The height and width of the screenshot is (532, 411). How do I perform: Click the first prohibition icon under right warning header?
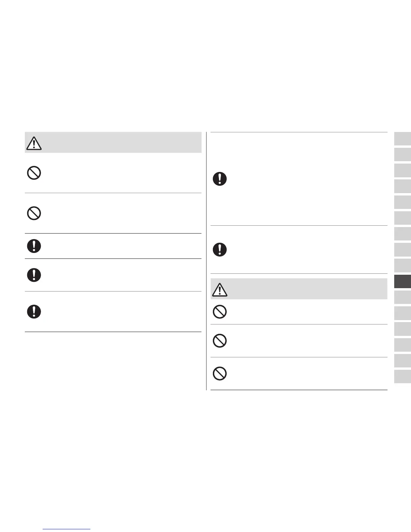click(220, 312)
